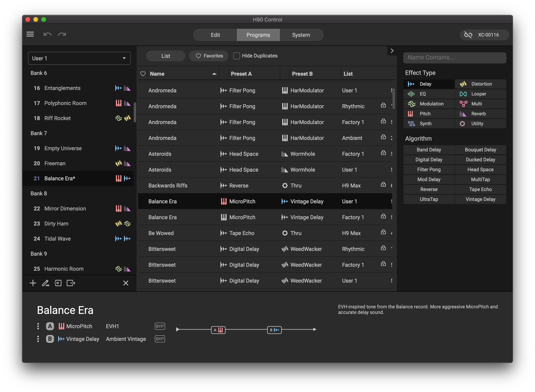Image resolution: width=535 pixels, height=392 pixels.
Task: Click the X icon below program list
Action: (x=126, y=283)
